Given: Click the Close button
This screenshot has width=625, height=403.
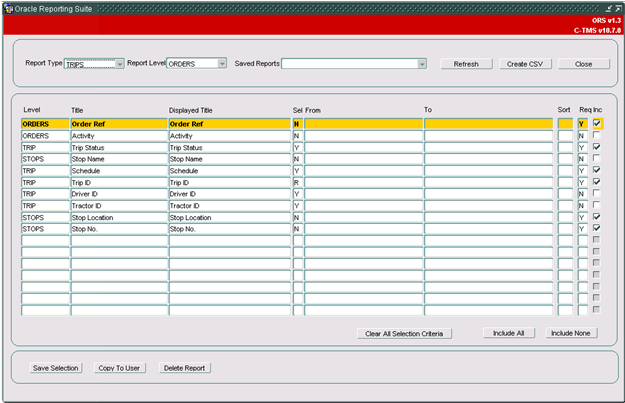Looking at the screenshot, I should click(x=584, y=64).
